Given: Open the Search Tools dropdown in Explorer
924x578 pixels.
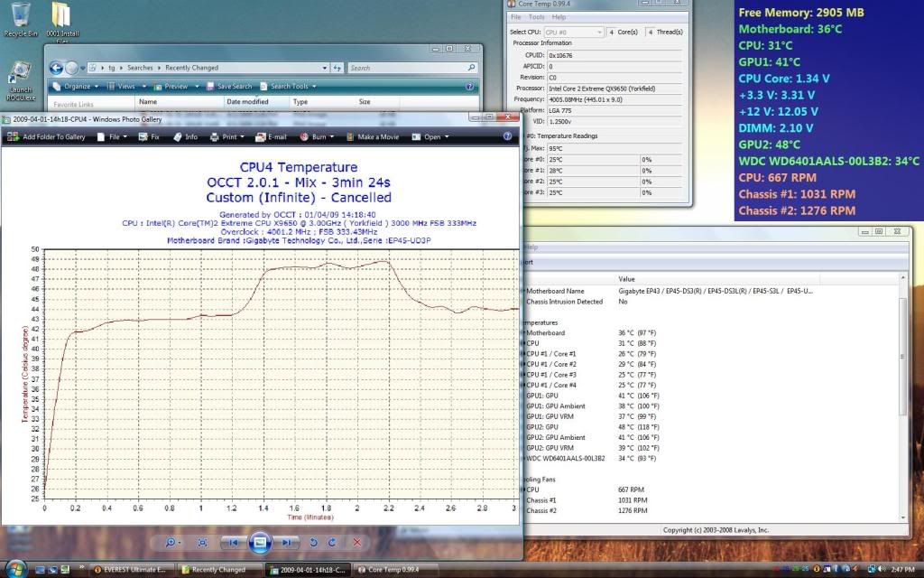Looking at the screenshot, I should click(x=288, y=86).
